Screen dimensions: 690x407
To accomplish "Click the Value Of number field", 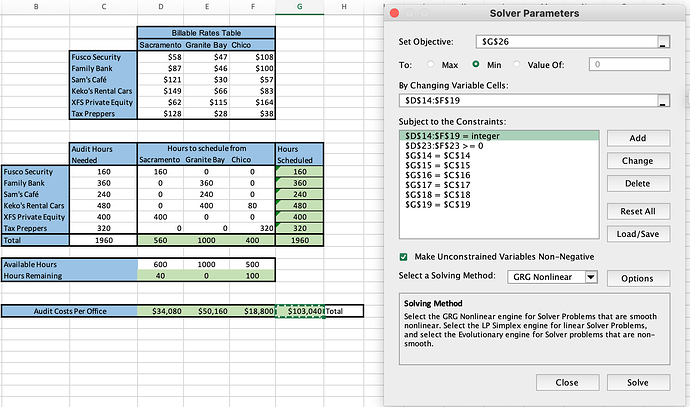I will tap(630, 64).
